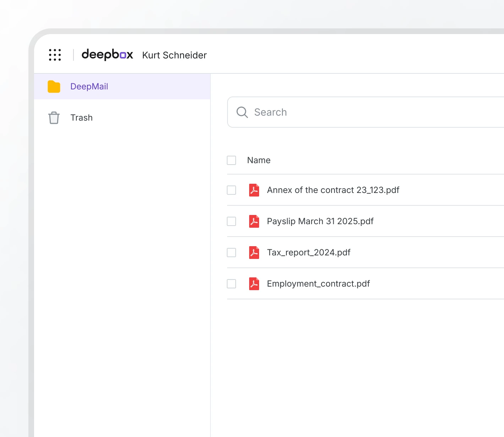Check the box for Annex of the contract

tap(231, 190)
